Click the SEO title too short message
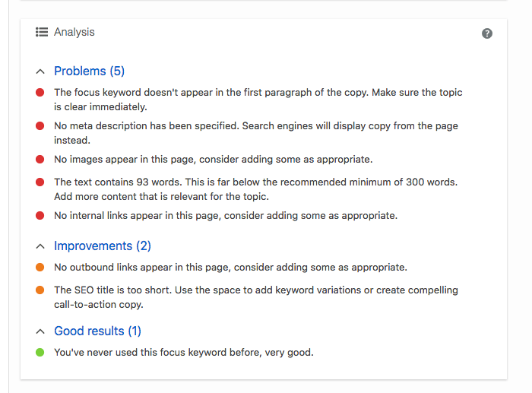 (x=266, y=297)
